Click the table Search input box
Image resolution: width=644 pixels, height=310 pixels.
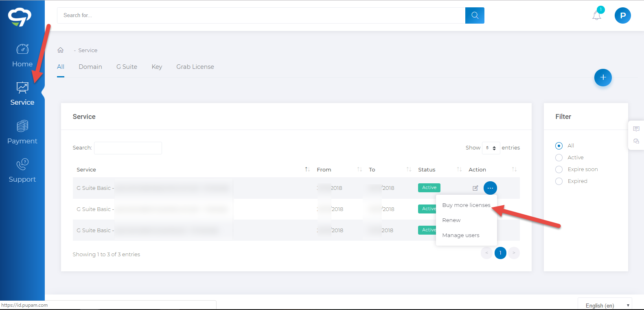[128, 148]
